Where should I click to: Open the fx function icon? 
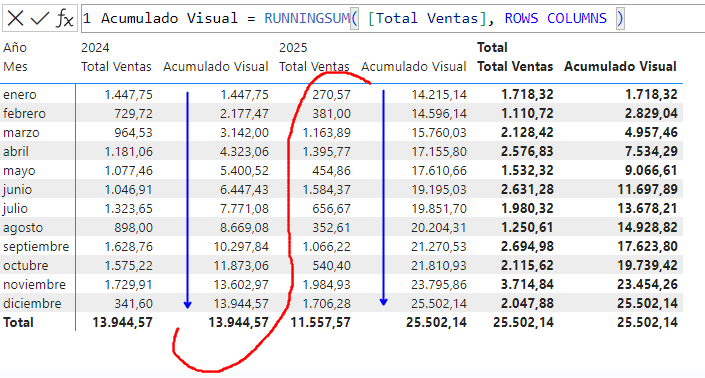click(x=65, y=18)
